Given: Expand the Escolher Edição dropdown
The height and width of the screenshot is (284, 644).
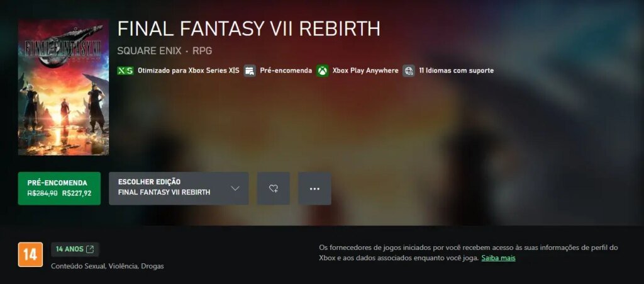Looking at the screenshot, I should tap(179, 188).
